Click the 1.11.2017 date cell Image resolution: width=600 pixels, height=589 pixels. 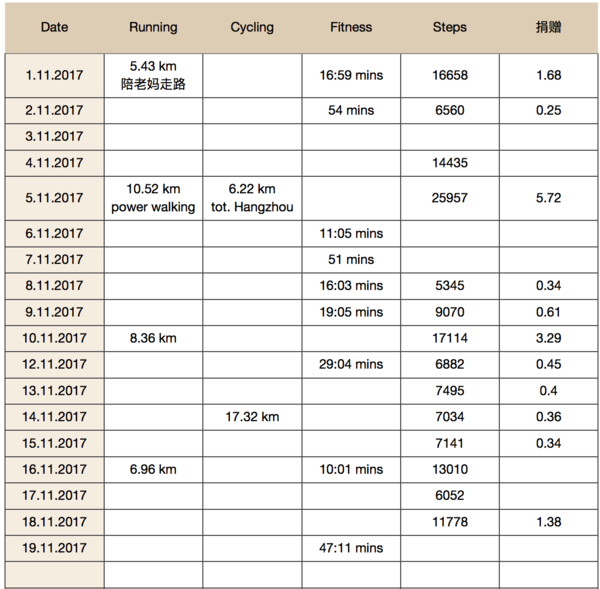[54, 75]
